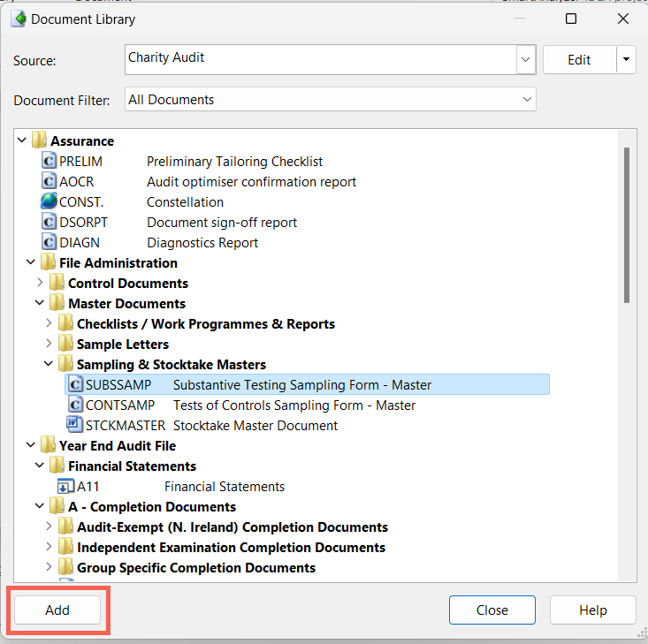Click the Control Documents folder icon
Screen dimensions: 648x644
click(x=57, y=282)
